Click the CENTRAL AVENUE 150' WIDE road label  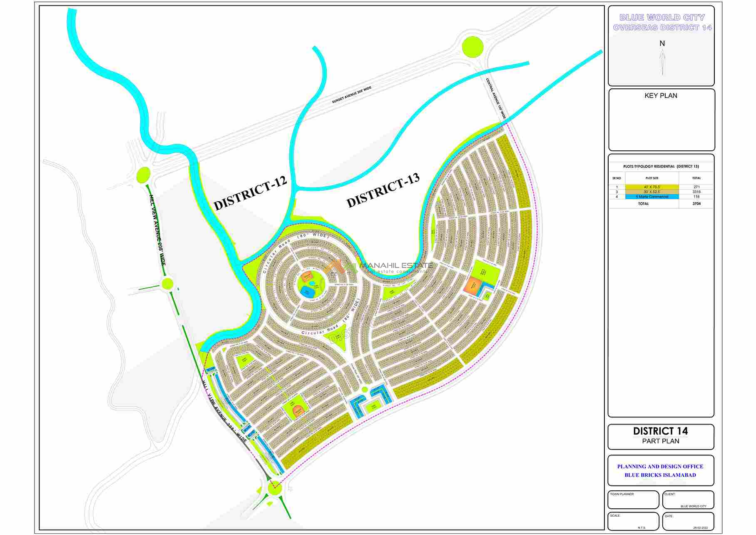click(496, 98)
